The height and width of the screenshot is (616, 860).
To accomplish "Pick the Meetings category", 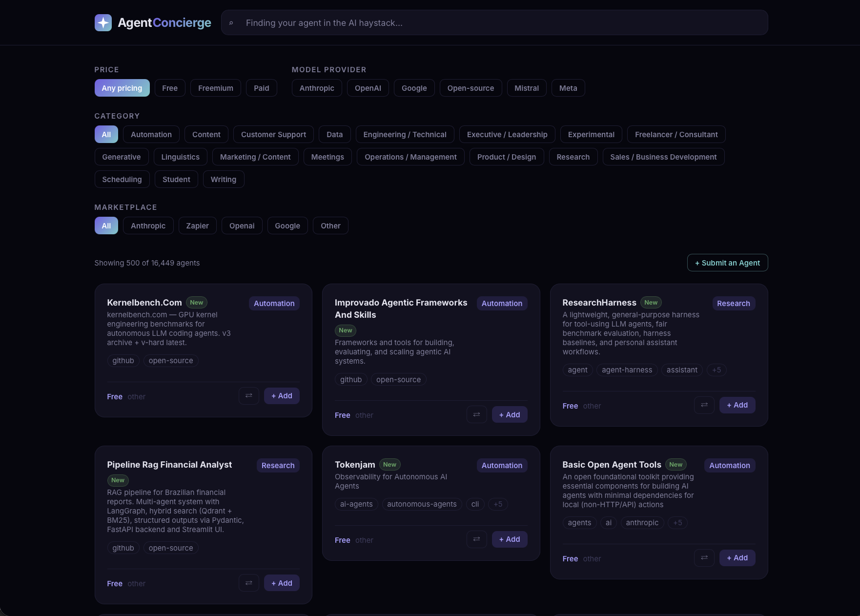I will (328, 157).
